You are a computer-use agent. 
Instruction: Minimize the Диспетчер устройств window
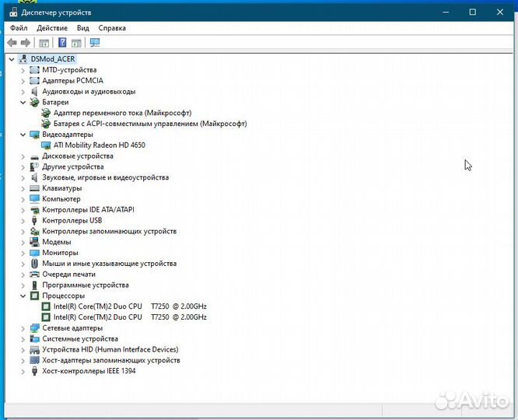coord(446,12)
